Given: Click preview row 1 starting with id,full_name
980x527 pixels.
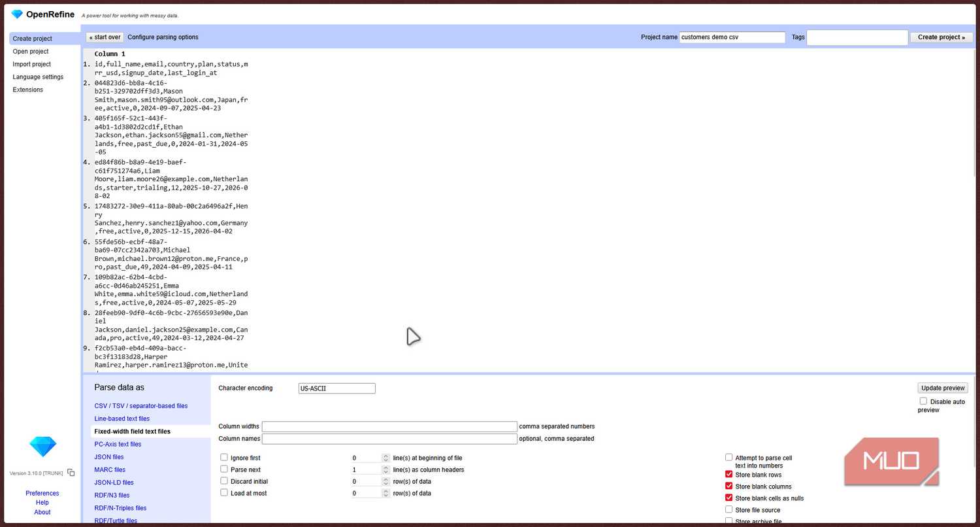Looking at the screenshot, I should [171, 69].
